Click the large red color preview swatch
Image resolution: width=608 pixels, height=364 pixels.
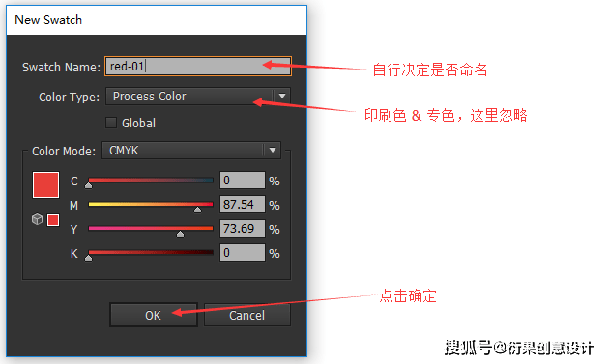pos(45,184)
